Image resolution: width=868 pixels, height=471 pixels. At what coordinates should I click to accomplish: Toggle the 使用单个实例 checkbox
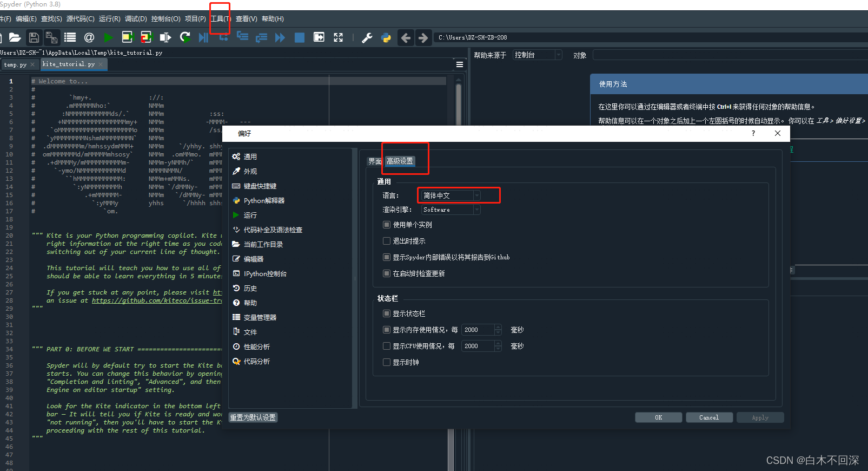pos(387,225)
